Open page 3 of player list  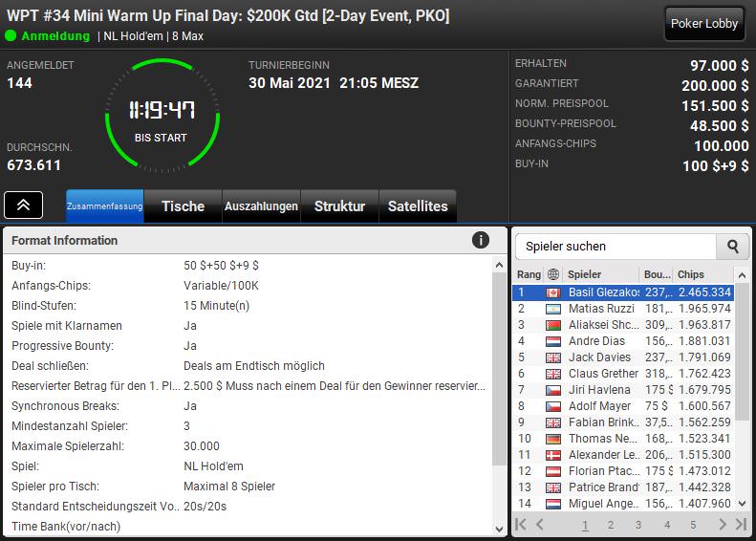pos(637,525)
